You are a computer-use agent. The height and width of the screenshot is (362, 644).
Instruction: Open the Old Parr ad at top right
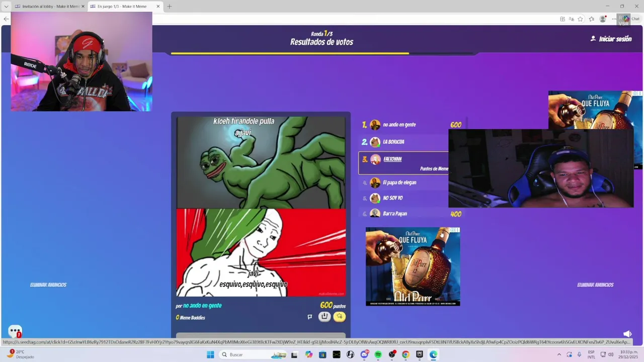(x=595, y=110)
